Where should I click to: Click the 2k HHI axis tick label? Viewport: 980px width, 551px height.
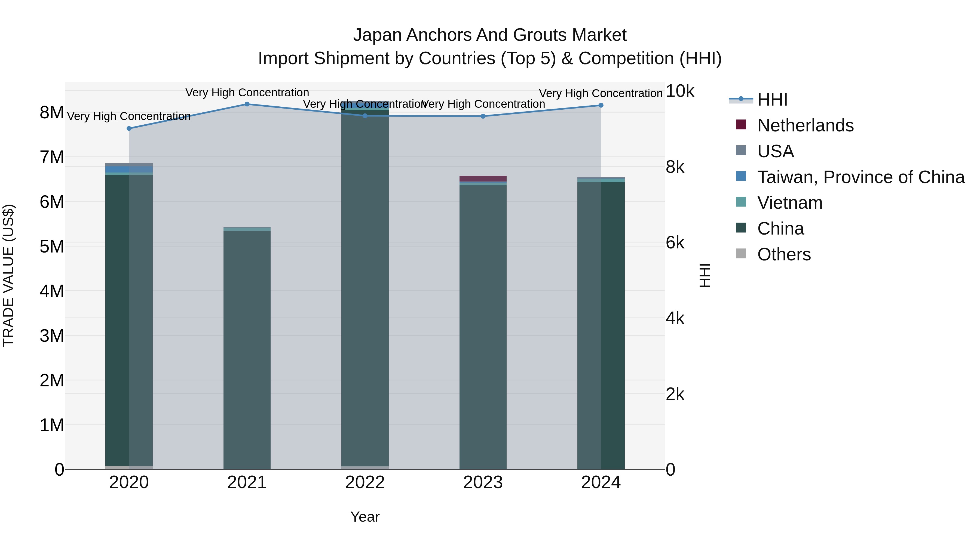675,394
